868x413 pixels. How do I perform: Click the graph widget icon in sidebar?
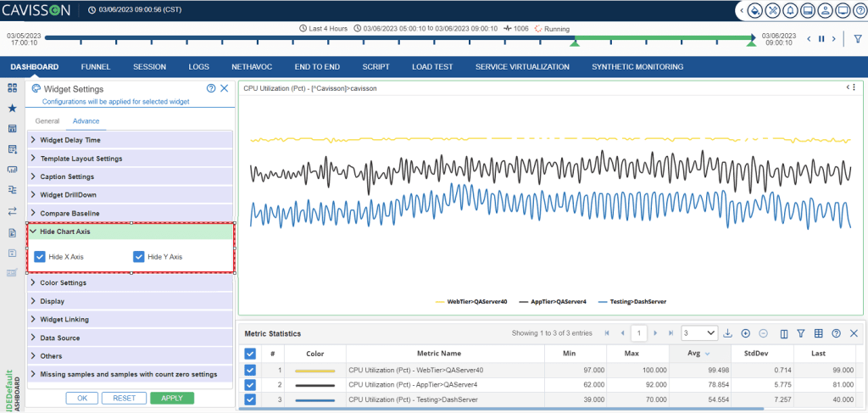[x=12, y=170]
